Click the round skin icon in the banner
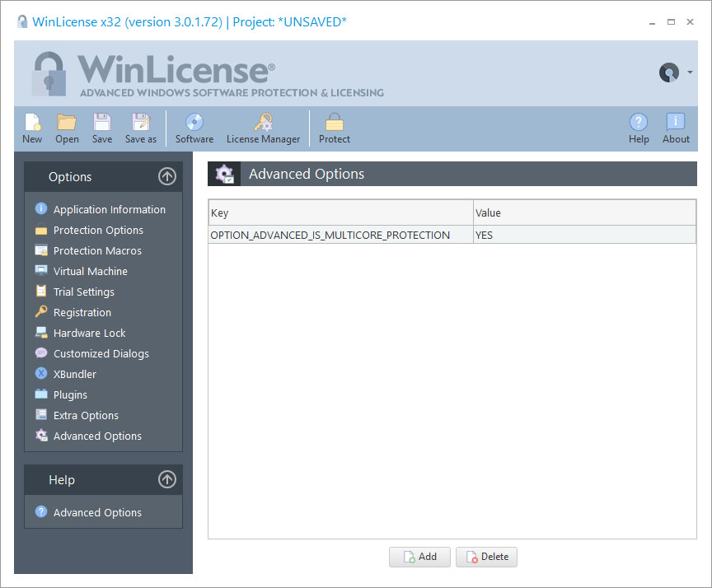Viewport: 712px width, 588px height. click(x=669, y=72)
